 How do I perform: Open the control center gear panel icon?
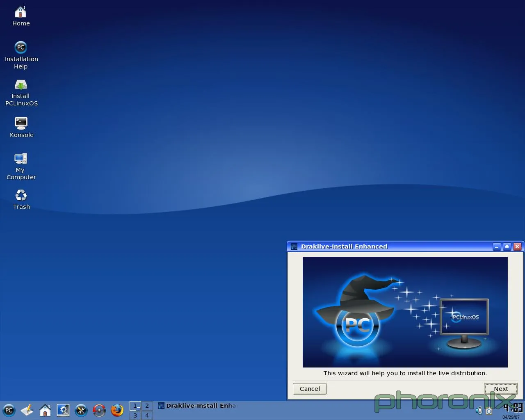point(63,410)
